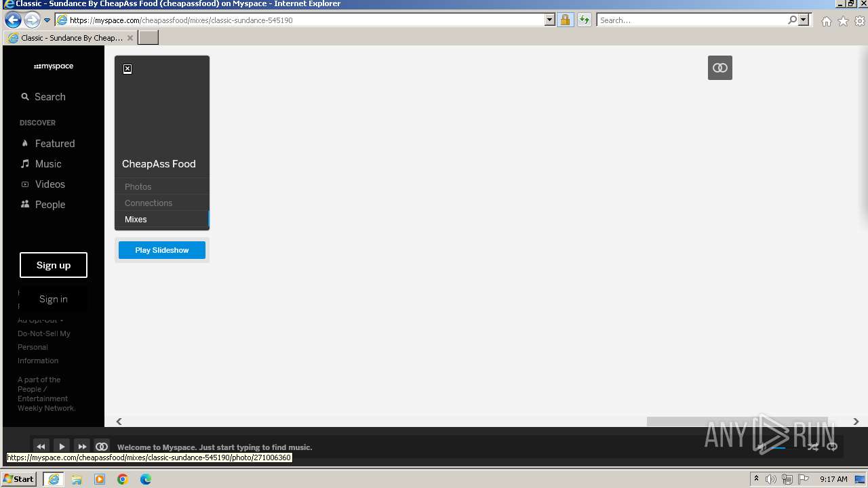Select Mixes in the profile card
The image size is (868, 488).
pos(136,219)
